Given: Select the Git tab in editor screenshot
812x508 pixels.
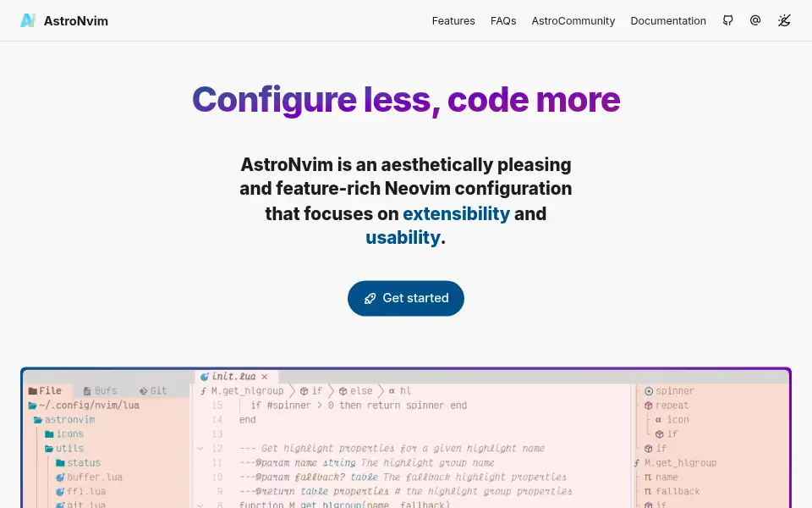Looking at the screenshot, I should [153, 391].
